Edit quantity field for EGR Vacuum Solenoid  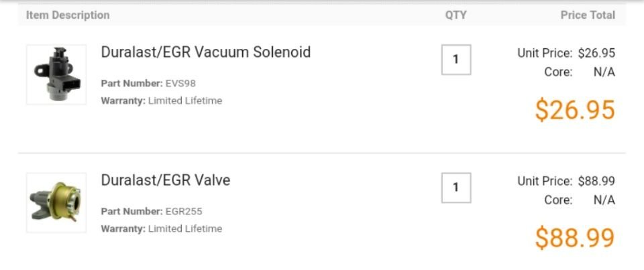456,60
